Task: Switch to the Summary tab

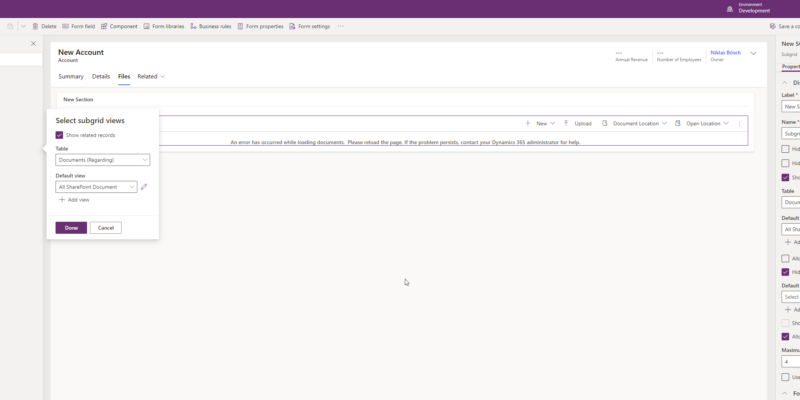Action: pos(71,77)
